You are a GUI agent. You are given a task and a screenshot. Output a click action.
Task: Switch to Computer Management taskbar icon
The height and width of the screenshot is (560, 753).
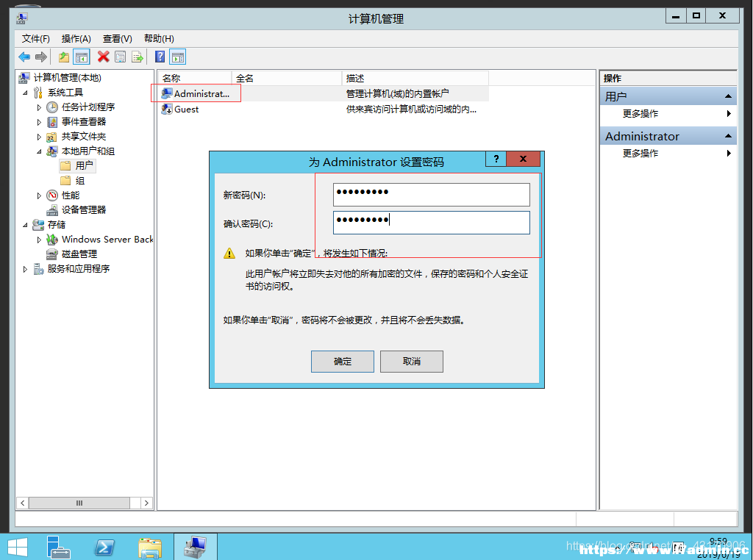[196, 547]
